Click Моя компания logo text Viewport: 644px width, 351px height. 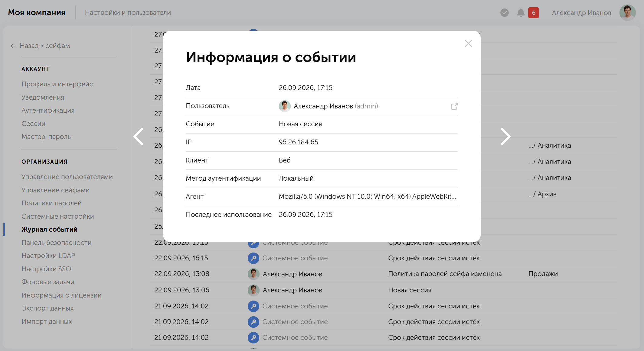(x=37, y=13)
